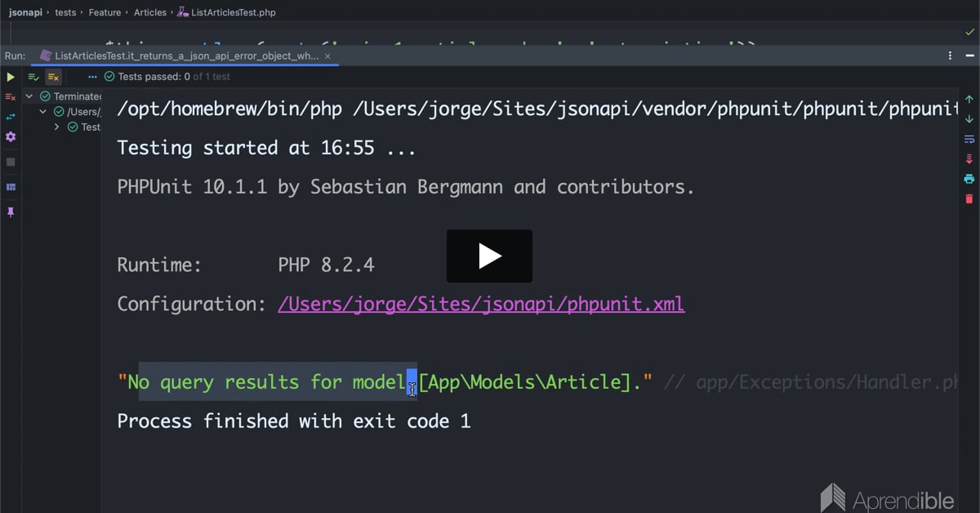Click 'Testing started at 16:55' line
Image resolution: width=980 pixels, height=513 pixels.
pos(266,148)
